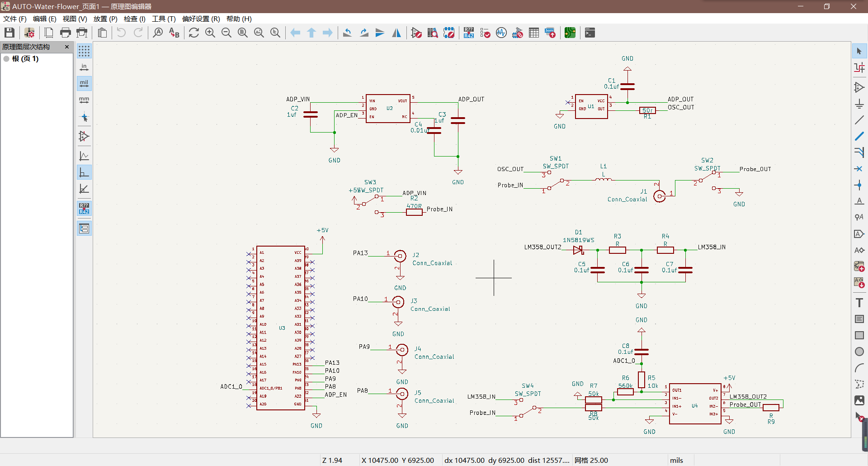Pick the Add Text tool
This screenshot has width=868, height=466.
(x=859, y=303)
